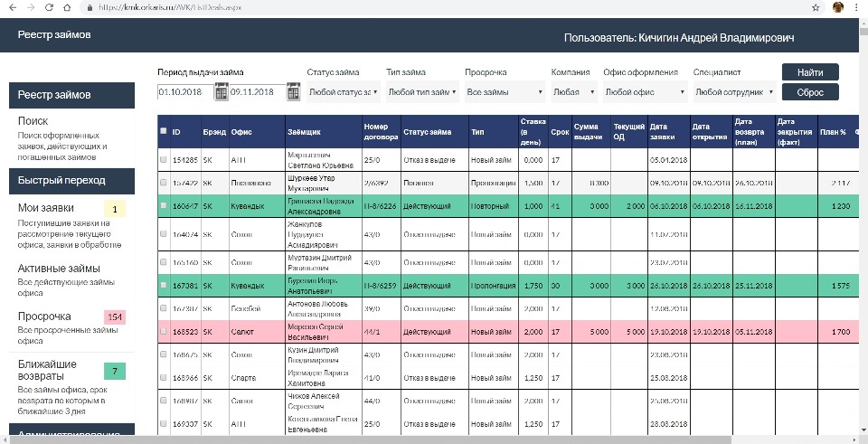Open the Статус займа dropdown
Viewport: 868px width, 444px height.
point(344,92)
